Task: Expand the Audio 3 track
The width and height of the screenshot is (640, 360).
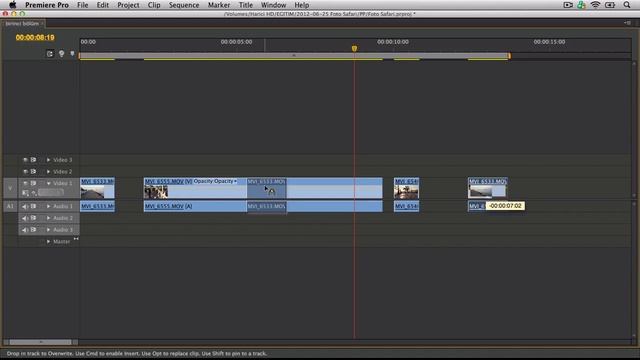Action: [x=48, y=230]
